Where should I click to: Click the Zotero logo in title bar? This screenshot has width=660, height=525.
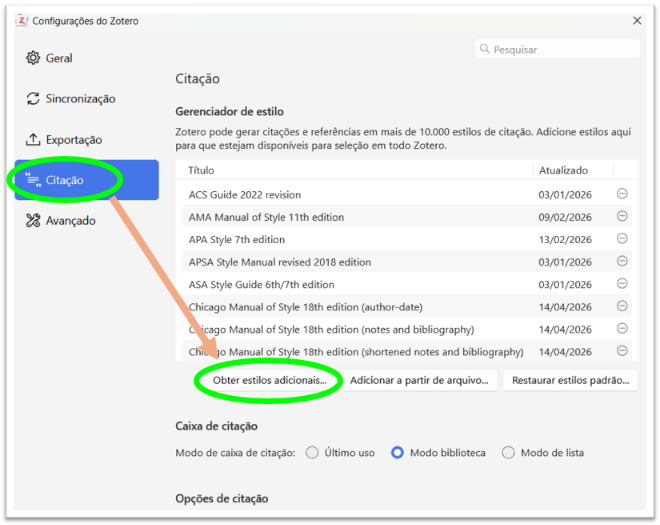click(21, 21)
